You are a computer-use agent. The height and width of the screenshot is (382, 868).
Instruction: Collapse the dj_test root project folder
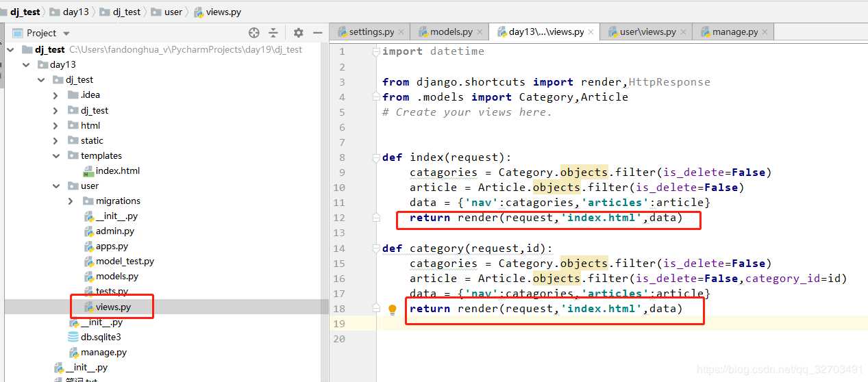click(x=10, y=49)
